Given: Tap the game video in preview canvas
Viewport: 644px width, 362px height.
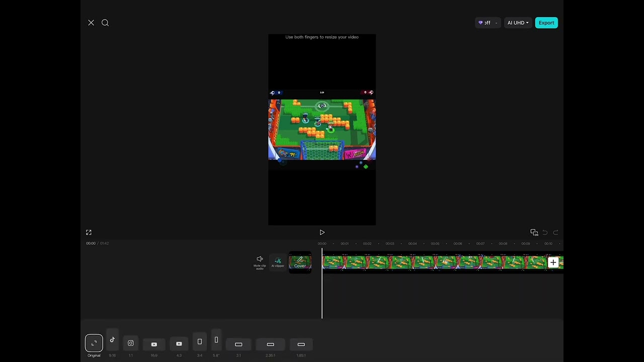Looking at the screenshot, I should (322, 130).
